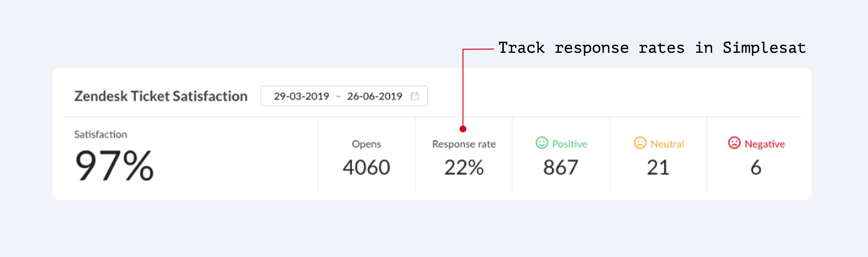
Task: Click the red Negative frown icon
Action: pyautogui.click(x=734, y=143)
